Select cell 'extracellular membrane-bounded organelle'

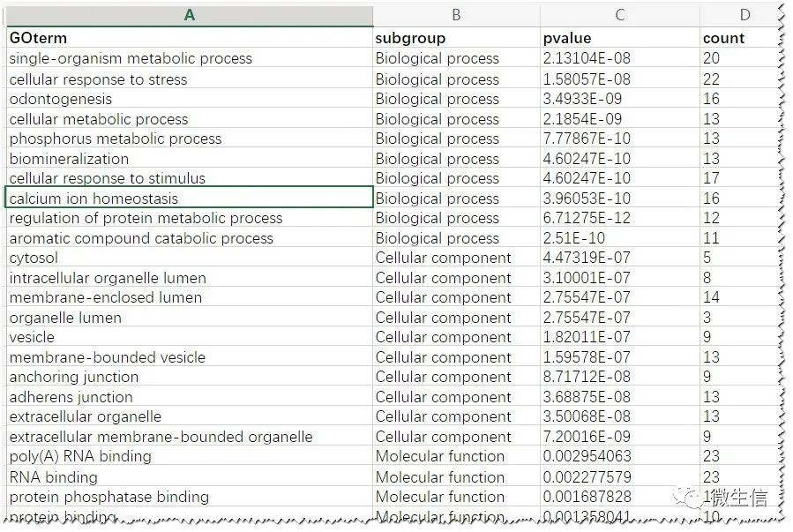(x=189, y=437)
